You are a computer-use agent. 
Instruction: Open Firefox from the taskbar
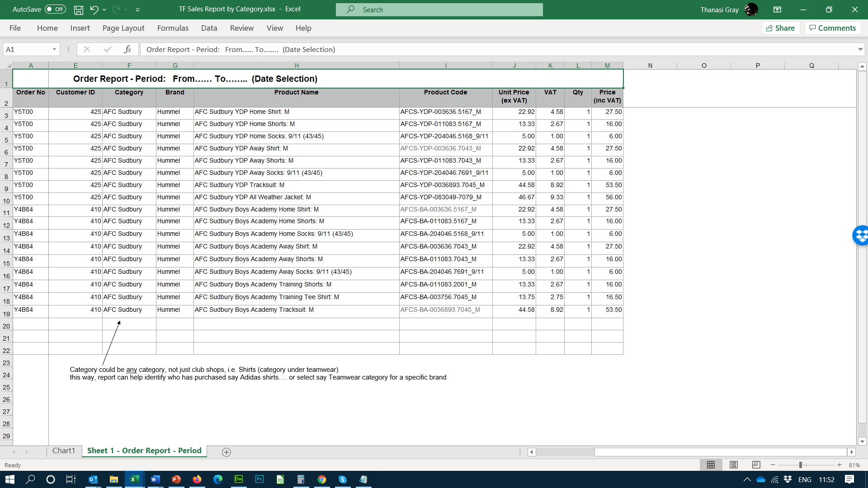click(x=197, y=479)
